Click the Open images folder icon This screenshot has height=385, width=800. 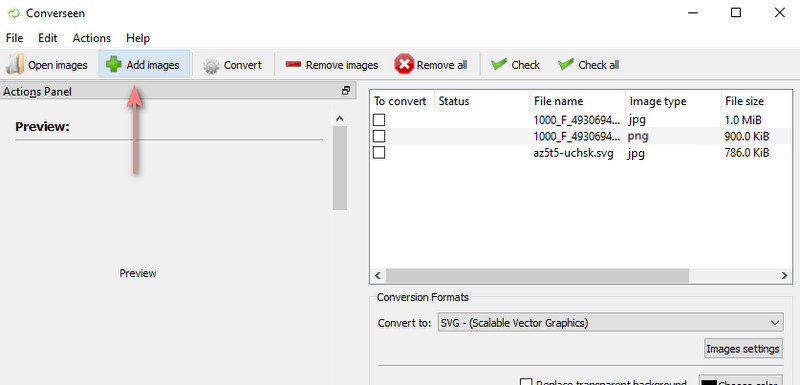click(15, 65)
